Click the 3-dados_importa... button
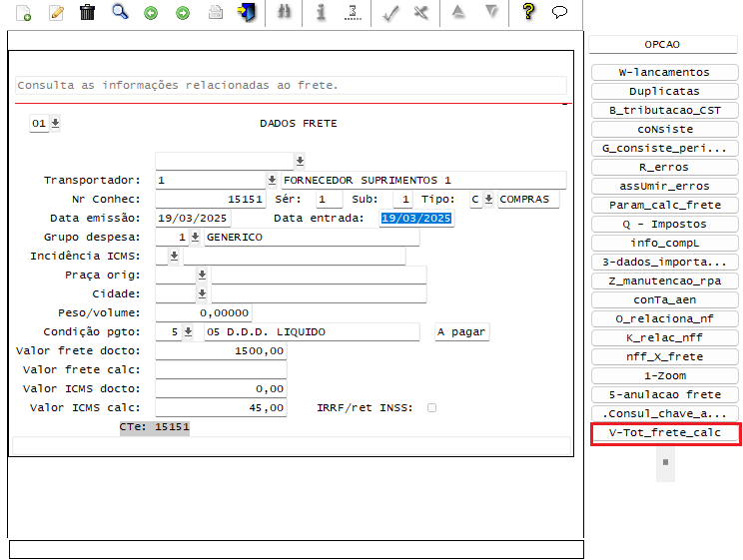This screenshot has width=743, height=560. coord(664,262)
